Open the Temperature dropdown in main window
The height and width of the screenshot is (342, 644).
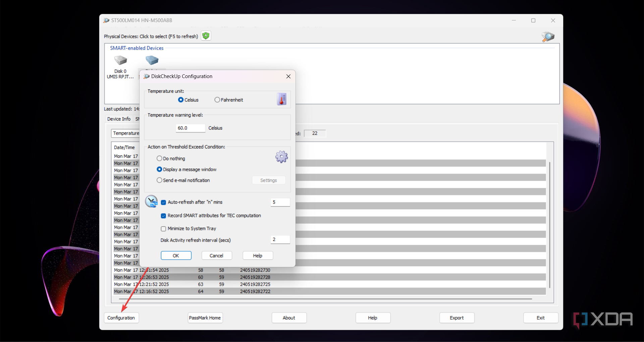tap(126, 133)
